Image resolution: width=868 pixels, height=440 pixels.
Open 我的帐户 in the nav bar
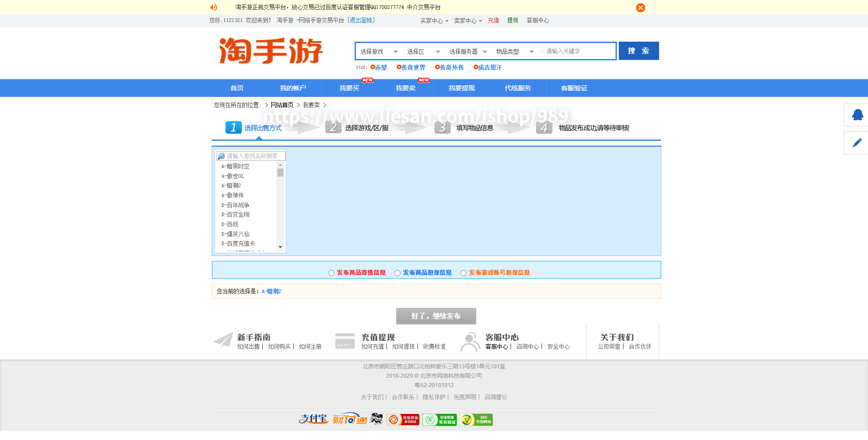[293, 88]
